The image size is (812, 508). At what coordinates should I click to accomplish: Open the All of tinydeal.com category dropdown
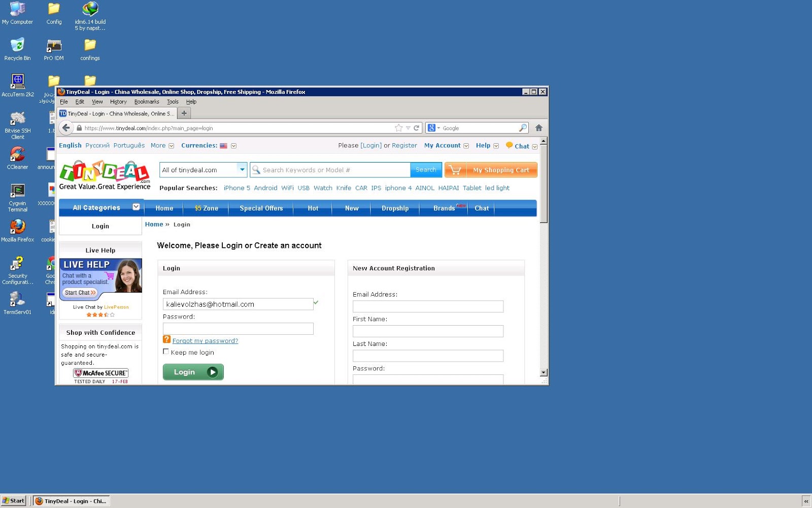[x=203, y=170]
